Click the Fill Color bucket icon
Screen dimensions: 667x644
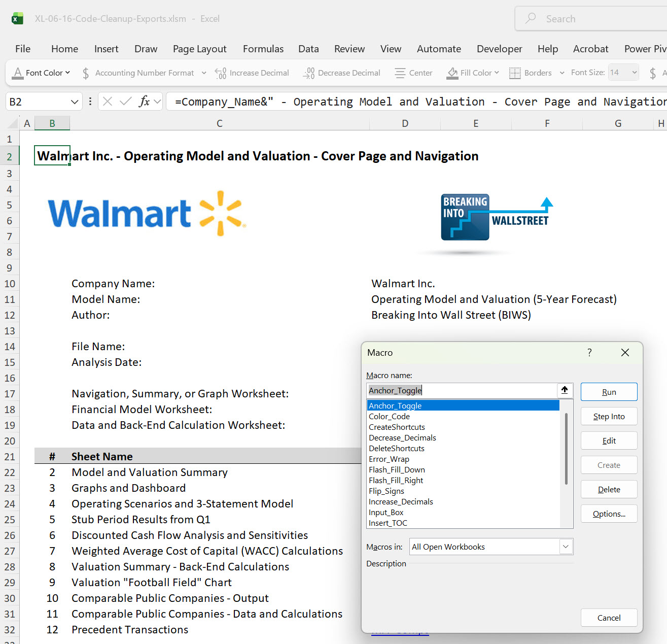[x=452, y=73]
